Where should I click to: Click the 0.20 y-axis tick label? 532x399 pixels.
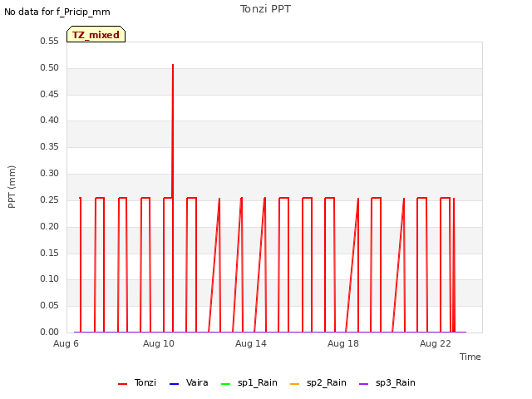[50, 226]
